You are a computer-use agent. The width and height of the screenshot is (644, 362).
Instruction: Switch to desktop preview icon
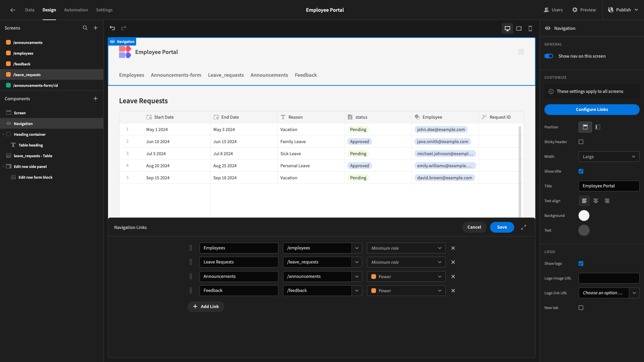(507, 28)
